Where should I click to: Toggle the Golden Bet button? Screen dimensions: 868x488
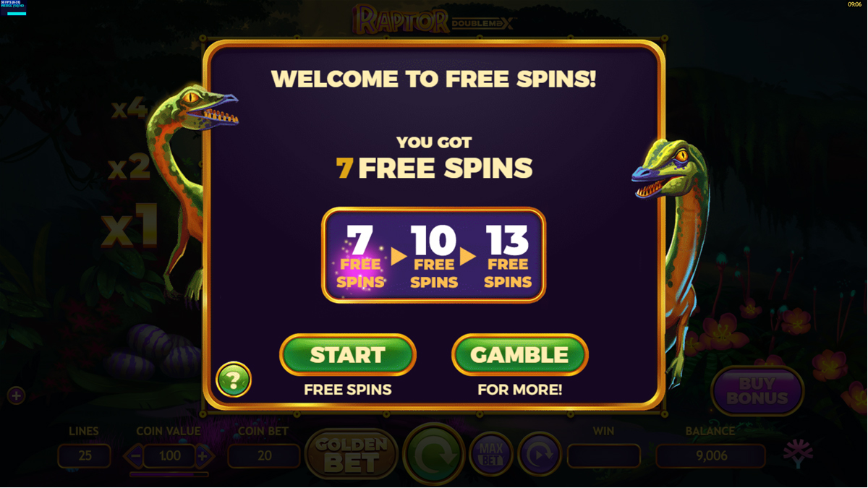352,455
